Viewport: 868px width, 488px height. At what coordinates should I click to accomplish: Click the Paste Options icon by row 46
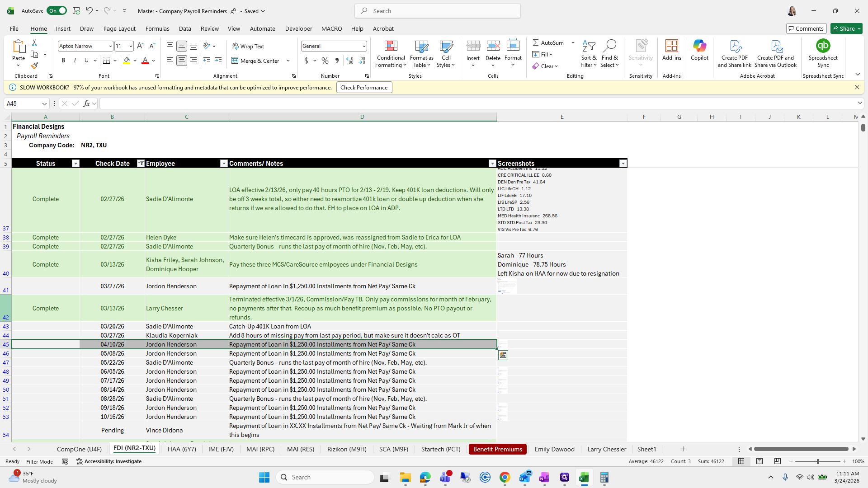[503, 356]
